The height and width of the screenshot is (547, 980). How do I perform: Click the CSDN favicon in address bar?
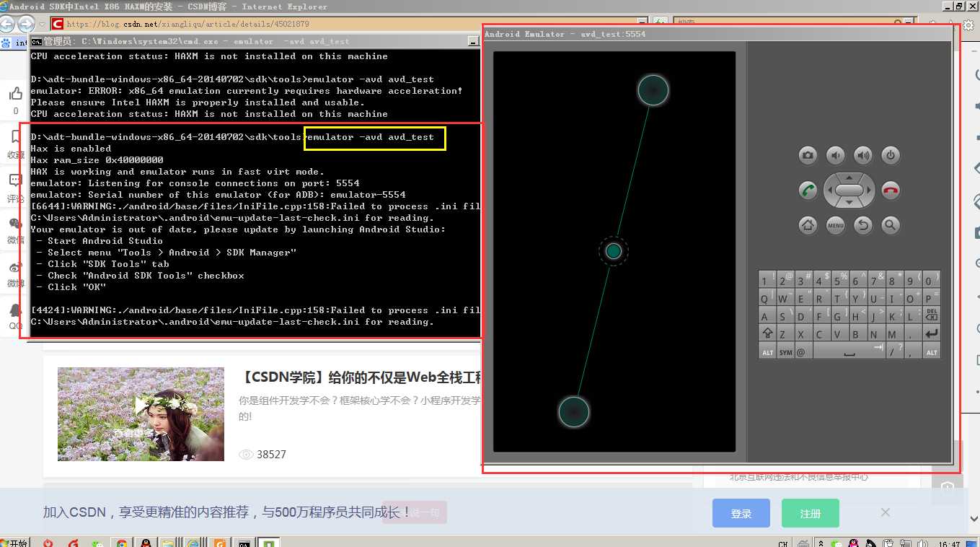point(58,24)
